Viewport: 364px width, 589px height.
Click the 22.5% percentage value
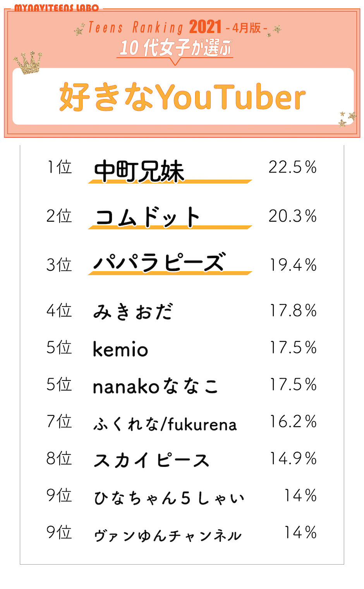coord(292,167)
